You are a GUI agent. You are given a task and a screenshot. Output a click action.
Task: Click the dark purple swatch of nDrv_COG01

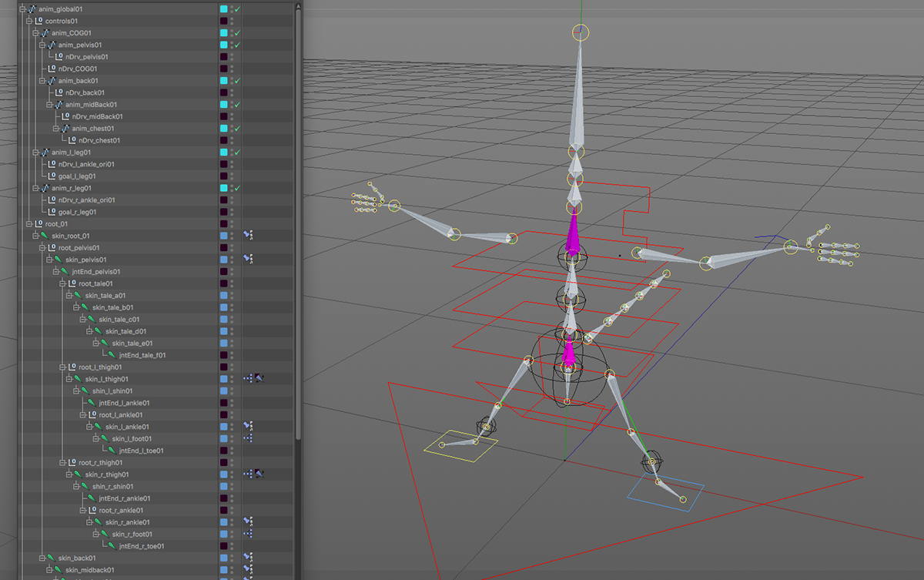click(x=224, y=69)
